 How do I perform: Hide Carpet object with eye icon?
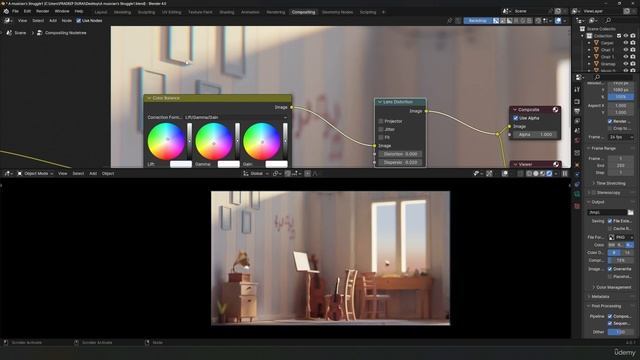626,42
